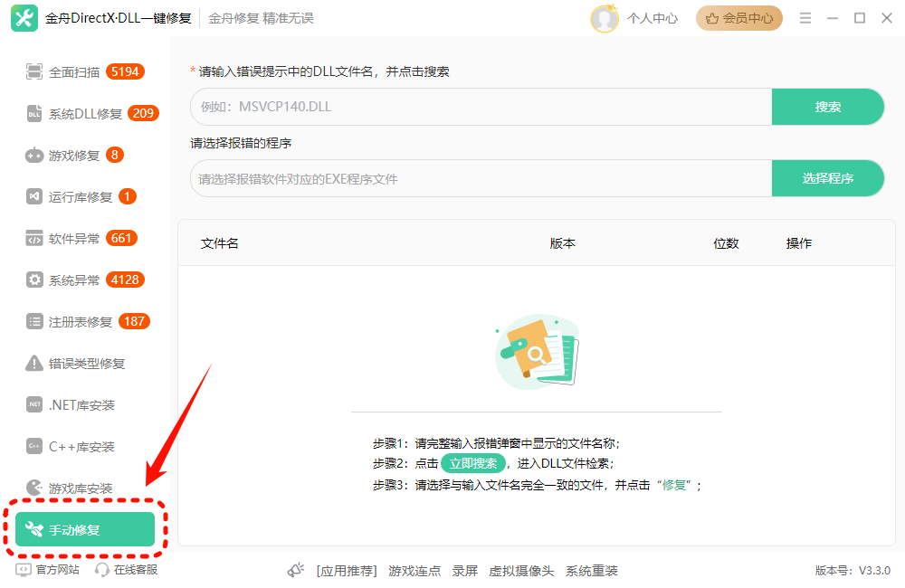Click the green 修复 text in step 3
Image resolution: width=905 pixels, height=588 pixels.
pos(673,485)
